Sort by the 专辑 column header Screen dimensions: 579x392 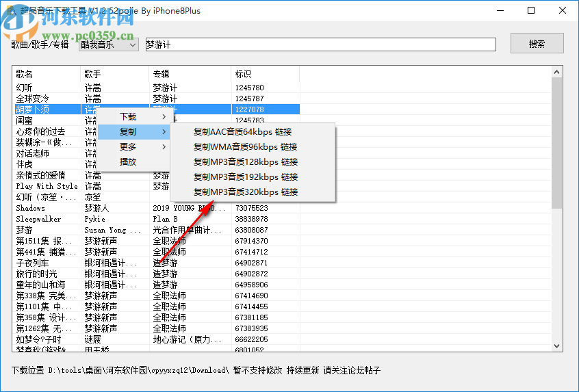point(190,74)
